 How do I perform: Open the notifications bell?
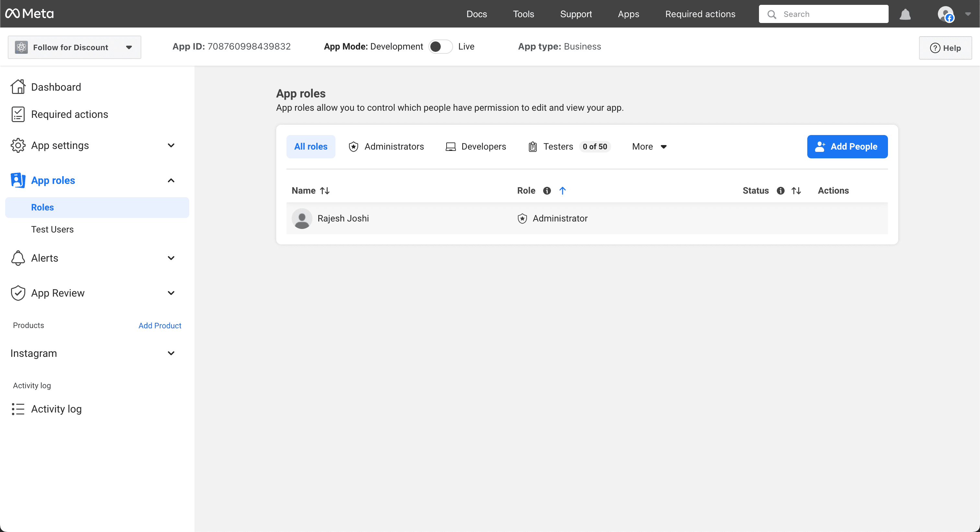pos(905,14)
